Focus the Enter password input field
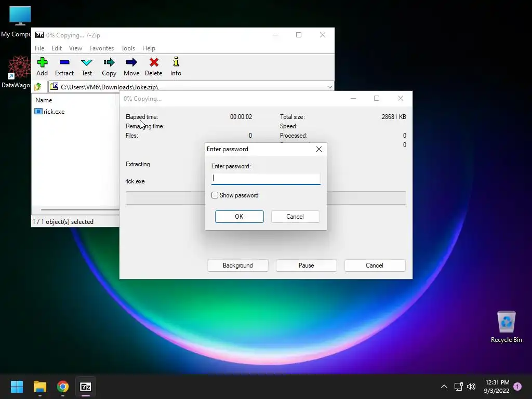This screenshot has height=399, width=532. point(265,179)
